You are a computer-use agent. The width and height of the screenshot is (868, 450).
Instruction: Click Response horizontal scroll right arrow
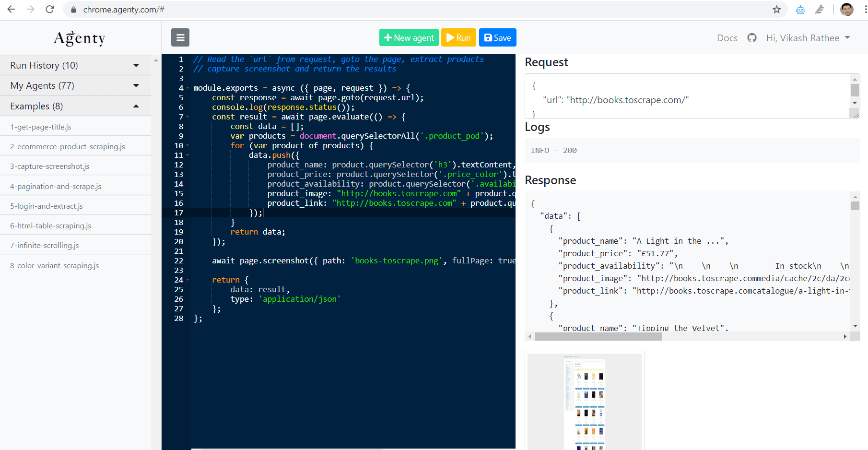pos(845,337)
